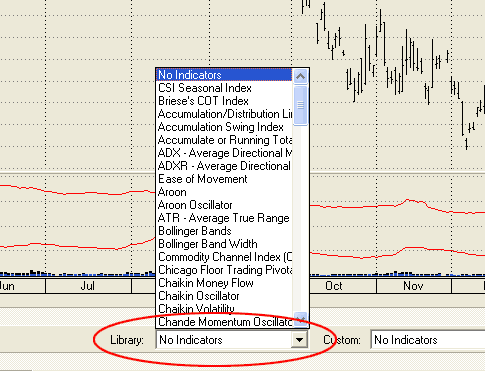Viewport: 485px width, 371px height.
Task: Select Bollinger Band Width
Action: [x=224, y=244]
